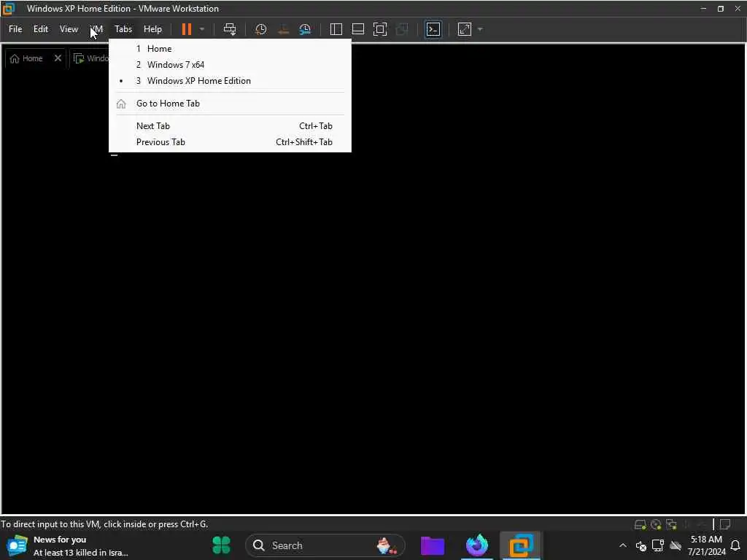Switch to Windows 7 x64 tab entry
The width and height of the screenshot is (747, 560).
coord(230,65)
